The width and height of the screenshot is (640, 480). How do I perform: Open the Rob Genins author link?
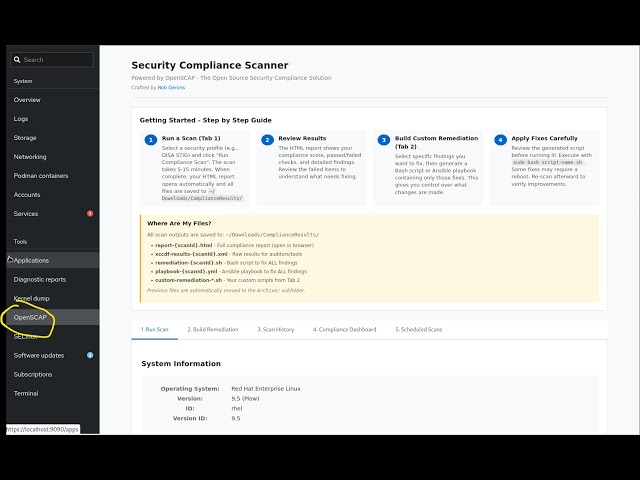pyautogui.click(x=170, y=87)
